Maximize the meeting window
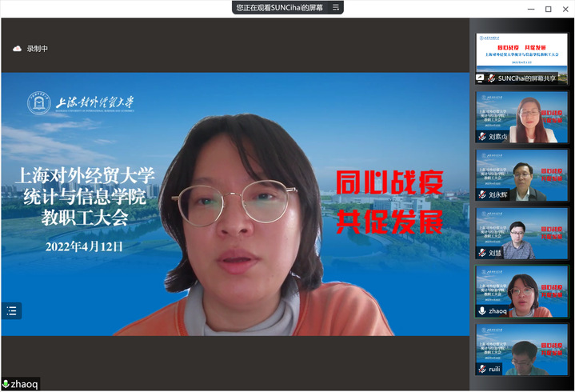The height and width of the screenshot is (392, 575). pyautogui.click(x=548, y=8)
